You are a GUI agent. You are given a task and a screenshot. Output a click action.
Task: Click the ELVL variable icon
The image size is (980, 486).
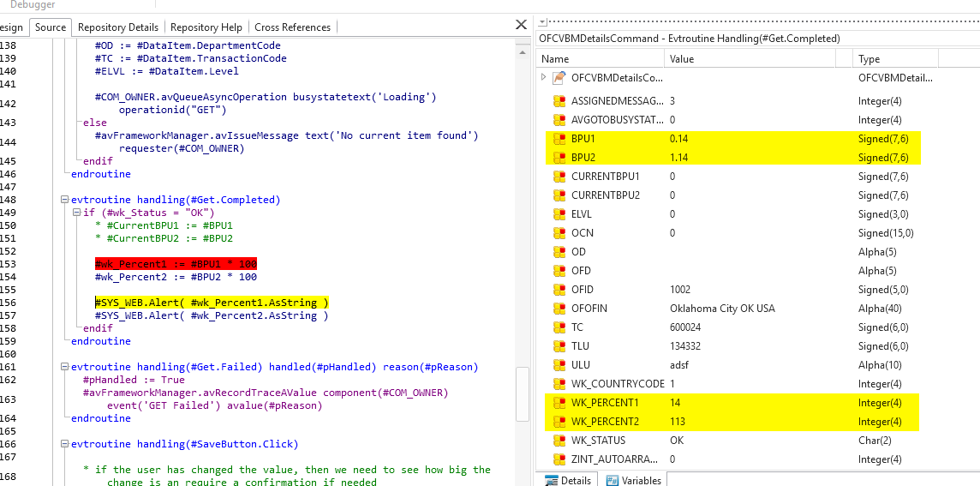[x=559, y=214]
